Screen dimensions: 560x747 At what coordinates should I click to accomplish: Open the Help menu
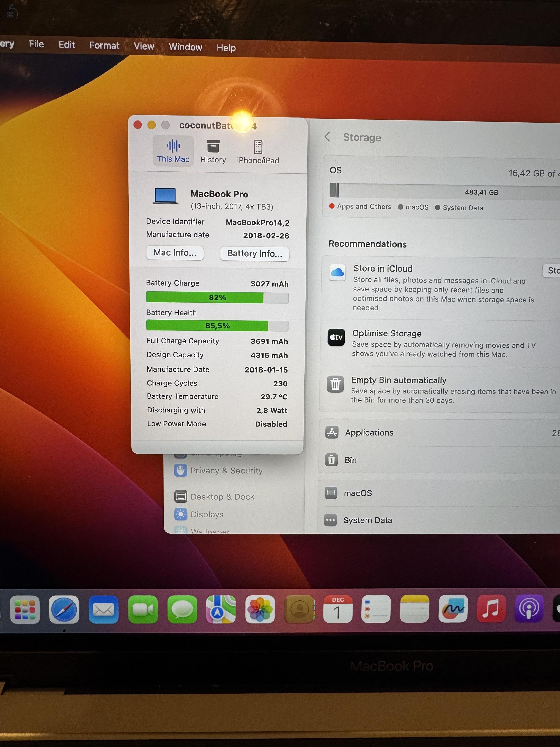click(226, 48)
